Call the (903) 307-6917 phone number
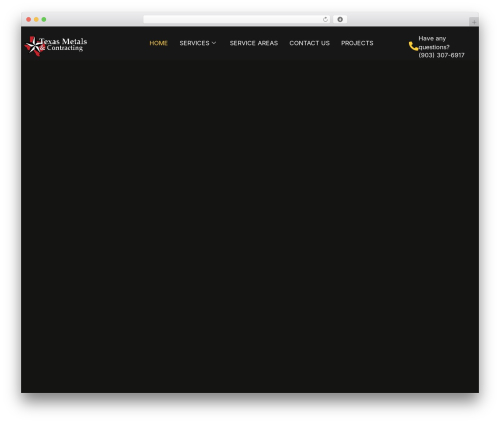Screen dimensions: 500x423 click(441, 55)
